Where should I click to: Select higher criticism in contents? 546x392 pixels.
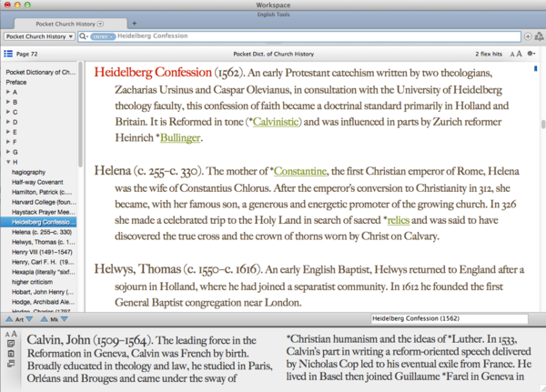click(33, 282)
